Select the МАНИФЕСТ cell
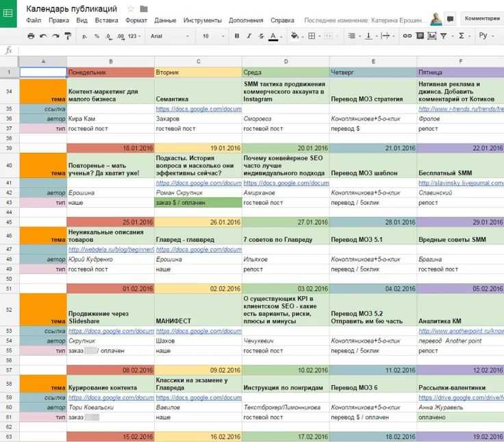Screen dimensions: 504x442 (x=198, y=310)
